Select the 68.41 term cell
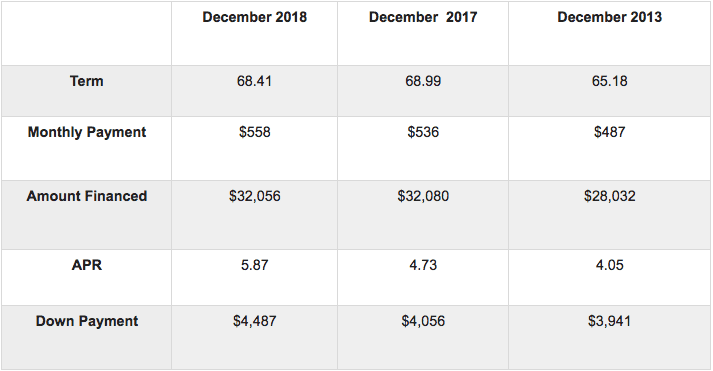This screenshot has height=371, width=713. 255,81
